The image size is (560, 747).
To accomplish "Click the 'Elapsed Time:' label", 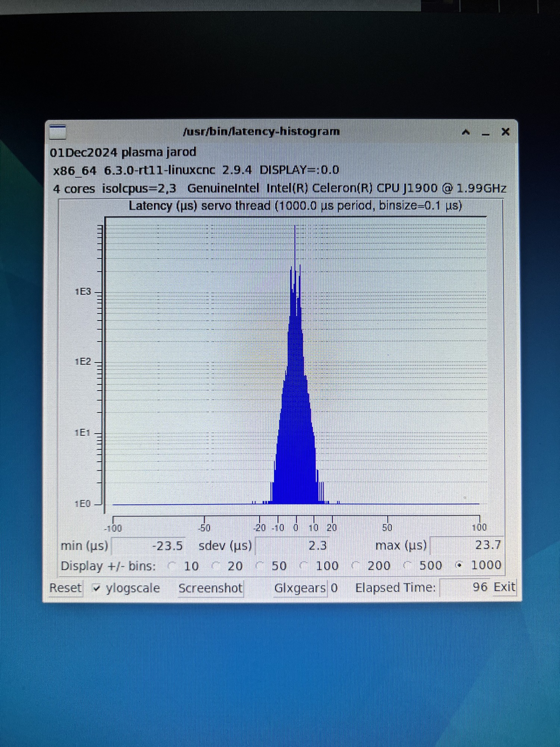I will [395, 588].
